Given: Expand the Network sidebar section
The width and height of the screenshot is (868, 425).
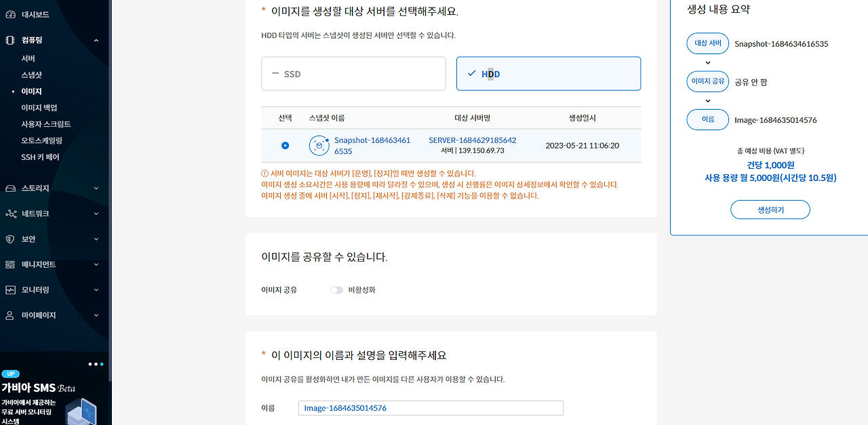Looking at the screenshot, I should click(55, 214).
